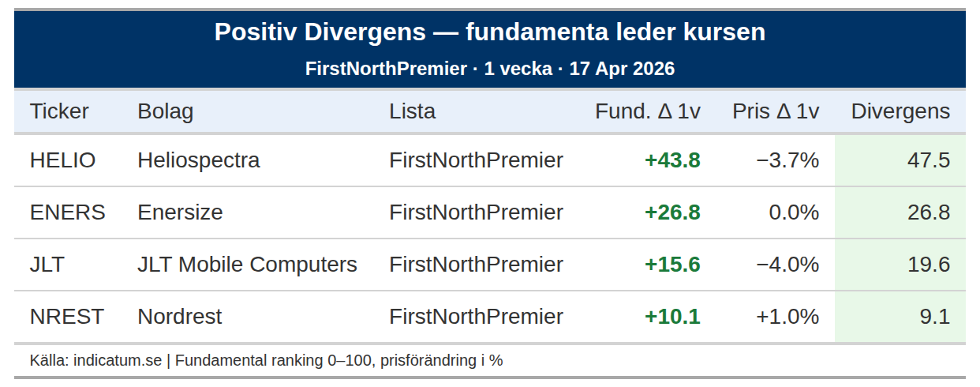Open the Heliospectra company name
980x387 pixels.
pyautogui.click(x=198, y=160)
